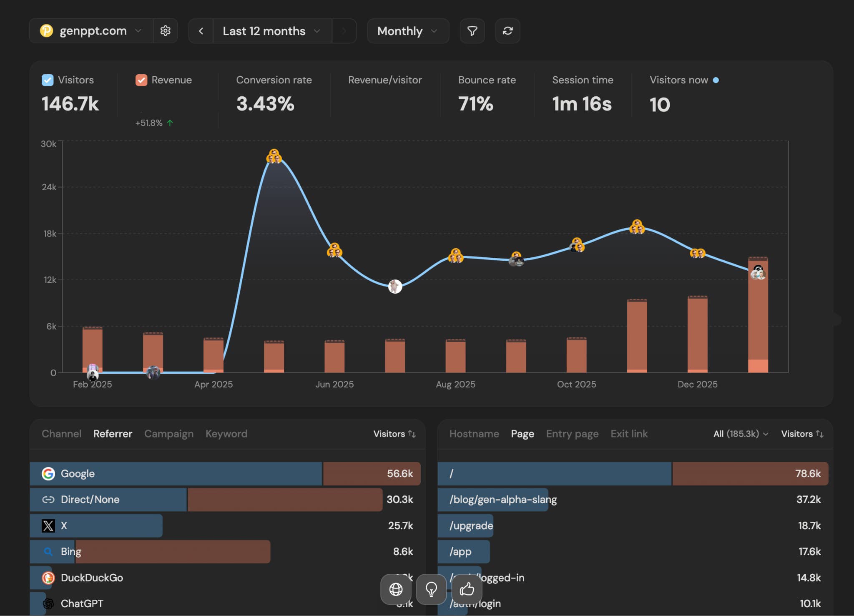Open the filter icon in the top toolbar
The image size is (854, 616).
pyautogui.click(x=472, y=31)
